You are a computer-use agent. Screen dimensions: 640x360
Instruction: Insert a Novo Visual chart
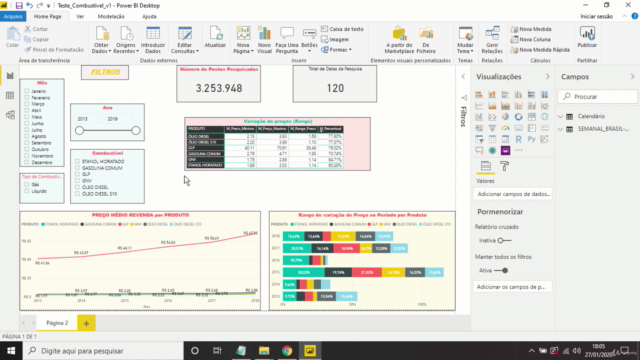[x=264, y=33]
